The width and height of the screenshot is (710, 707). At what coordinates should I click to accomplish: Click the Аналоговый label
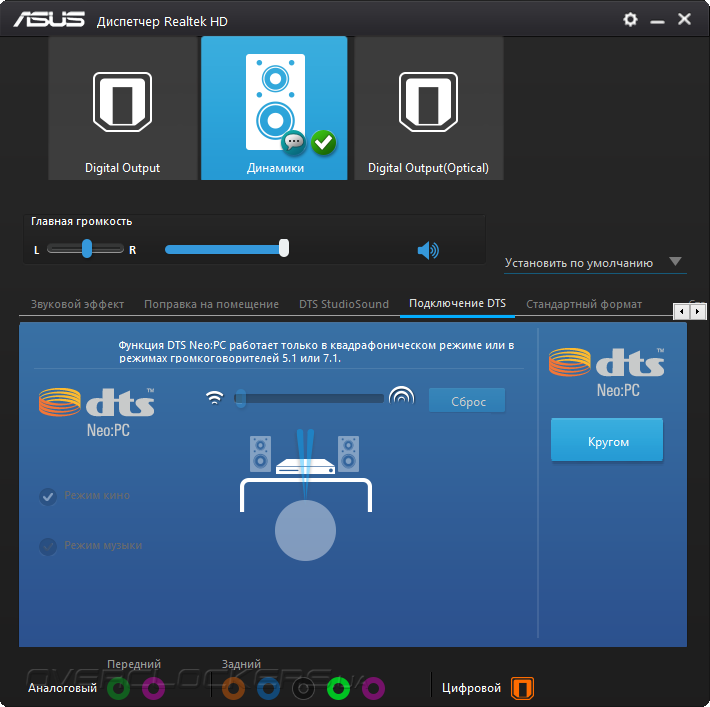[62, 688]
